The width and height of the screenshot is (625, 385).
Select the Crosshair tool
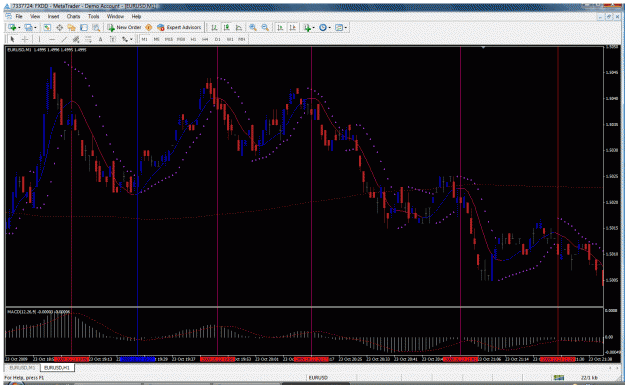pyautogui.click(x=25, y=39)
